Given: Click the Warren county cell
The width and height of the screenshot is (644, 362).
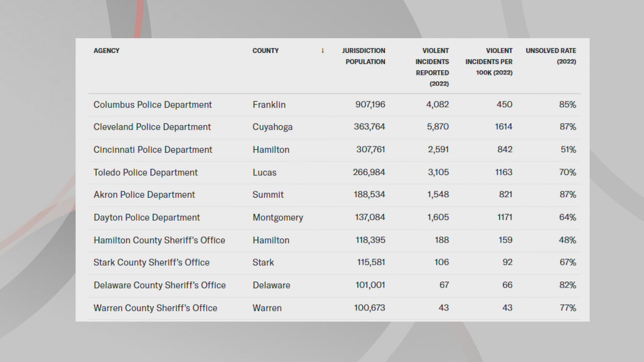Looking at the screenshot, I should 267,308.
